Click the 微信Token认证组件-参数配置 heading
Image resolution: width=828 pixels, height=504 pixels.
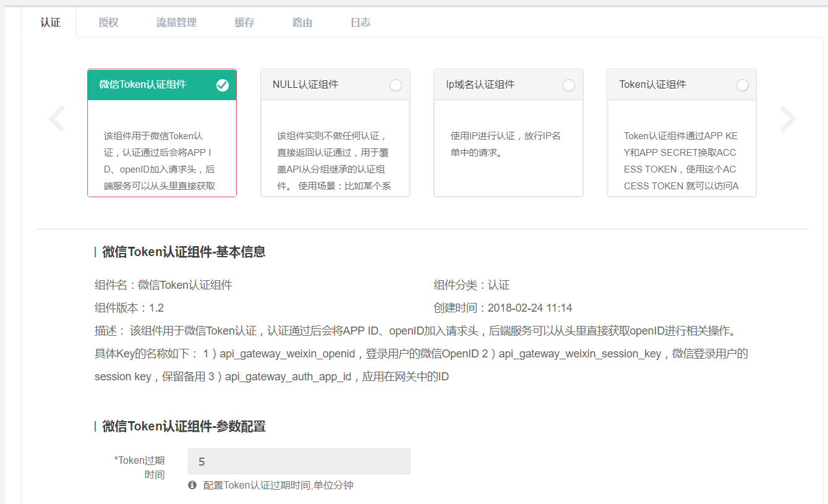tap(184, 427)
